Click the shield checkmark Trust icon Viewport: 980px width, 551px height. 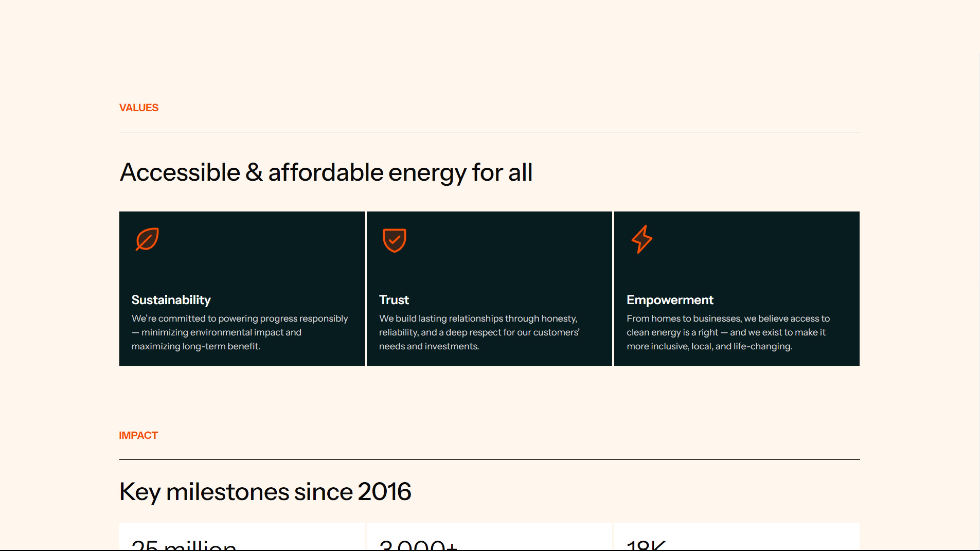[394, 240]
